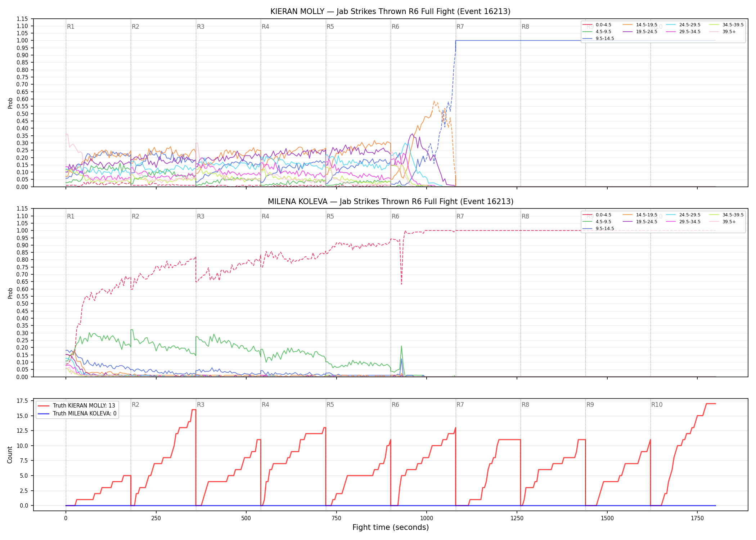Click the R10 round label in the Count chart
This screenshot has width=756, height=540.
[x=657, y=405]
